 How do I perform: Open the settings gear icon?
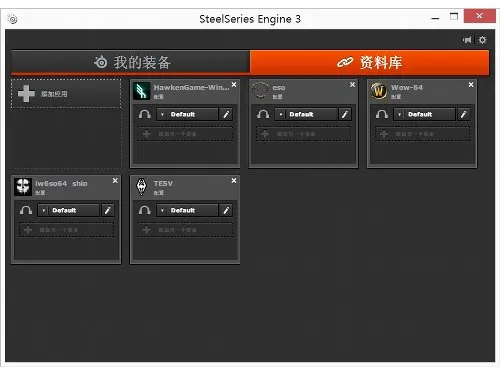[482, 40]
